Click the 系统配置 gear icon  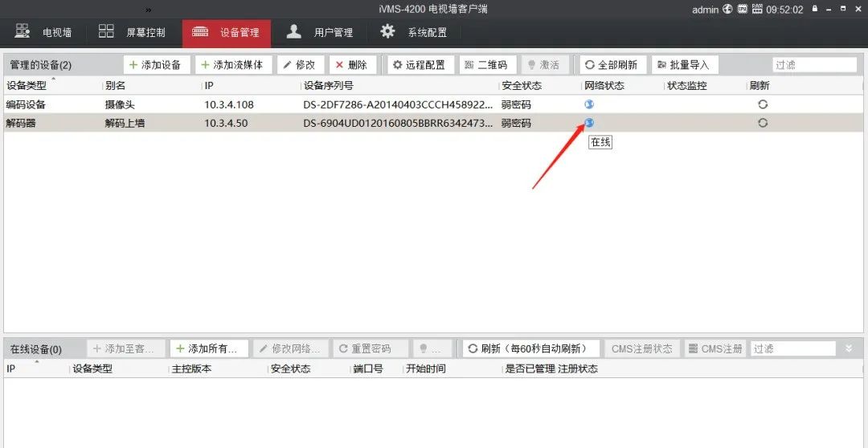click(387, 31)
